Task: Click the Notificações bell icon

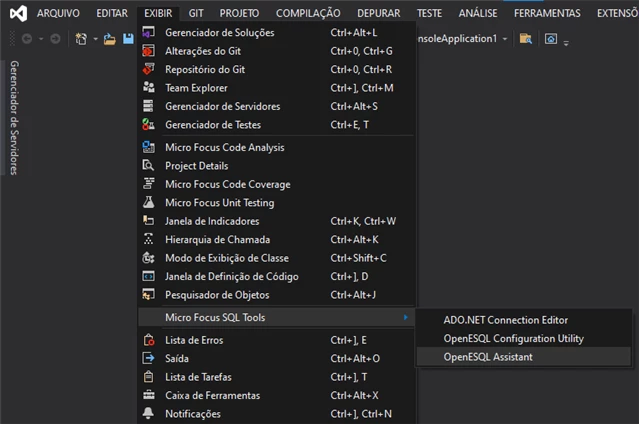Action: 148,413
